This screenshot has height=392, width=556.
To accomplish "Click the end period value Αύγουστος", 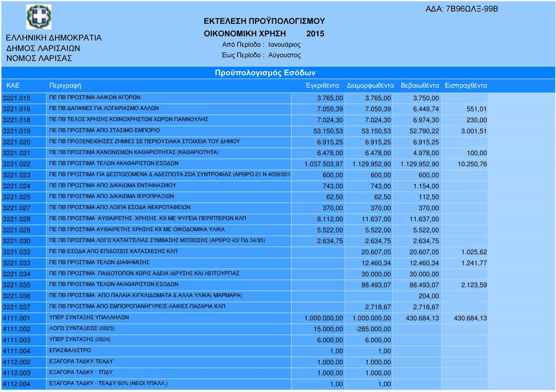I will pos(284,55).
